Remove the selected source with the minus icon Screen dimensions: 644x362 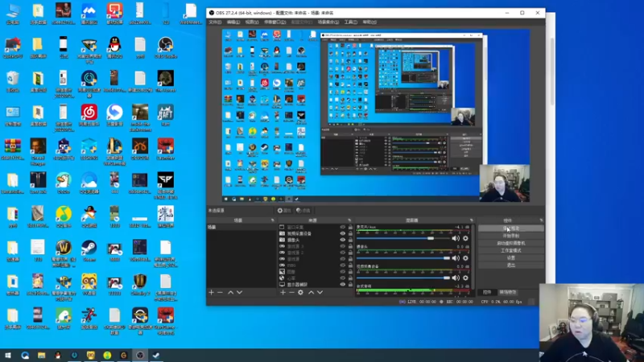291,292
